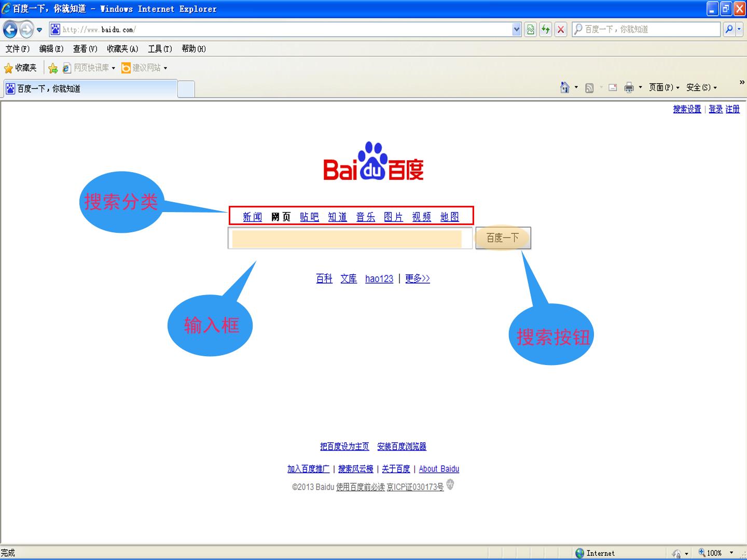
Task: Click the Home icon in command bar
Action: [x=565, y=88]
